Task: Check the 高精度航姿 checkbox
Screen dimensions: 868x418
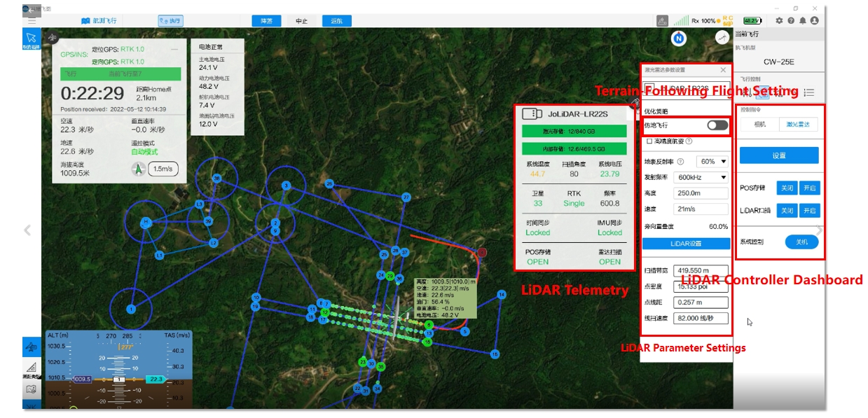Action: click(649, 141)
